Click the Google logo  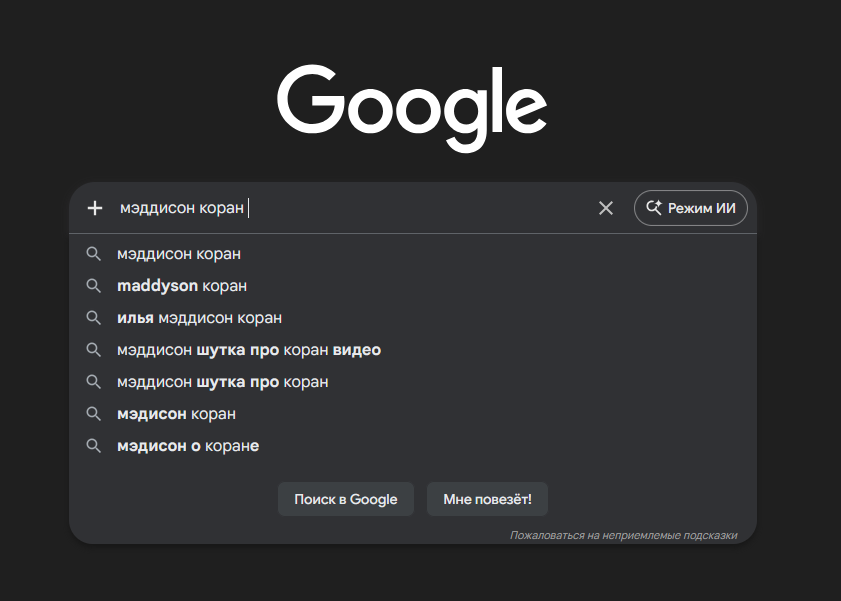click(x=412, y=109)
